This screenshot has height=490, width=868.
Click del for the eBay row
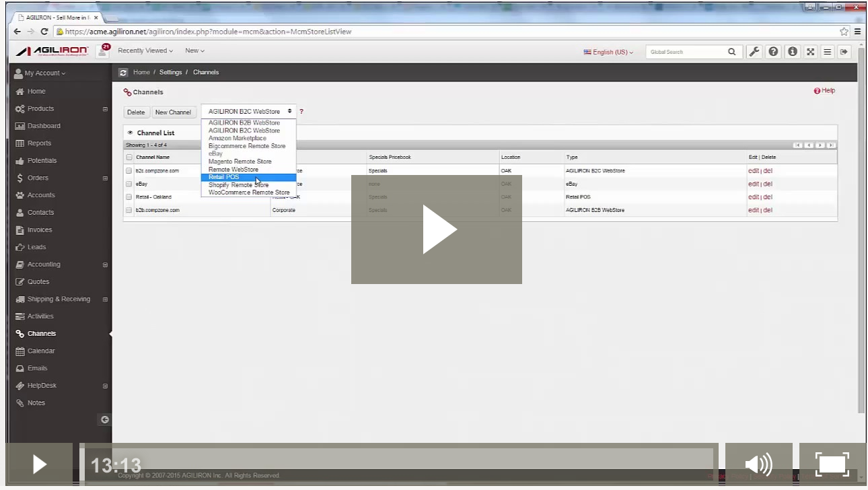click(x=768, y=184)
